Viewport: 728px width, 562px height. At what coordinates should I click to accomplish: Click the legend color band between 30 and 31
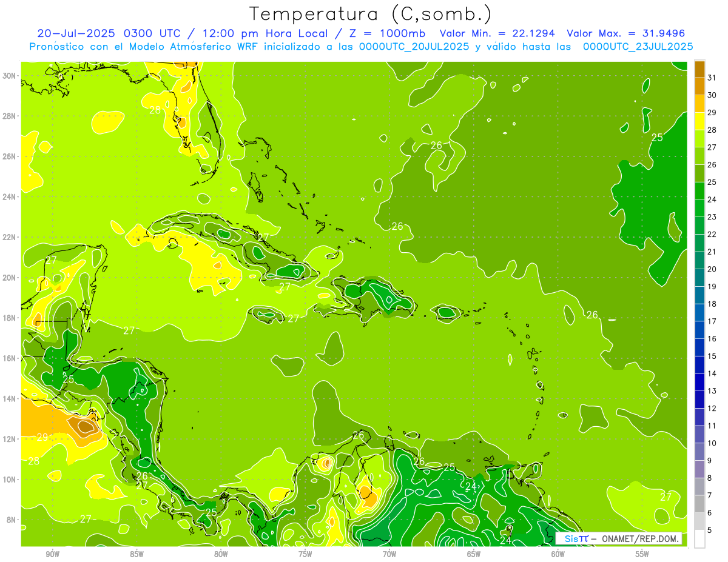(699, 86)
